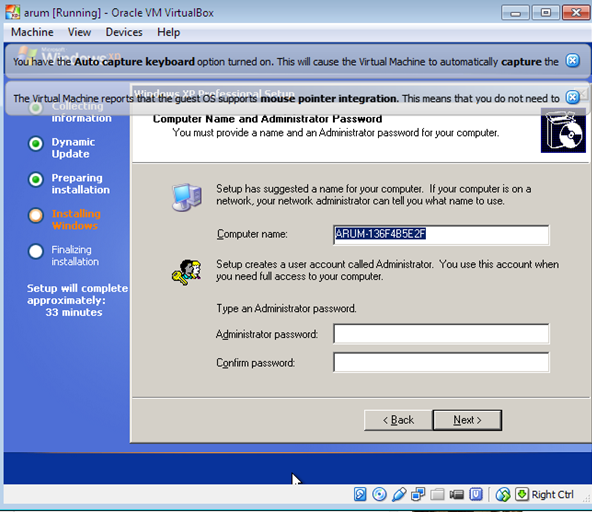This screenshot has height=514, width=592.
Task: Click the '33 minutes' remaining time text
Action: (74, 312)
